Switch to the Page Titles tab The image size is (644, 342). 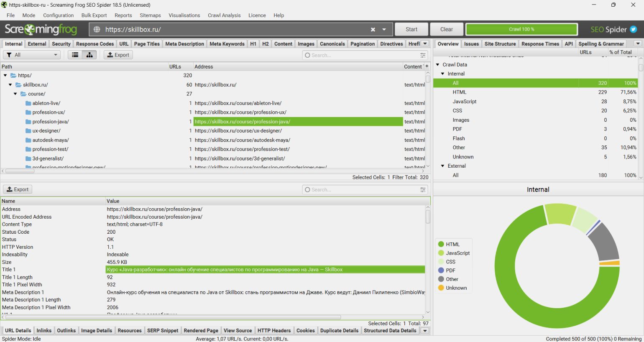[147, 44]
